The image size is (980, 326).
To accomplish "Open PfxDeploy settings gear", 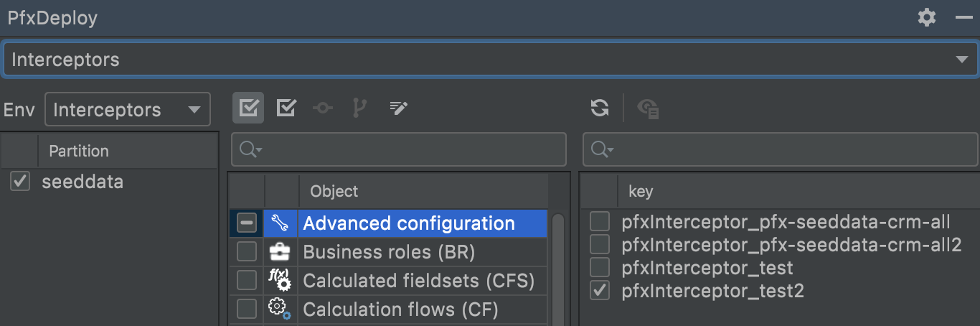I will 927,18.
